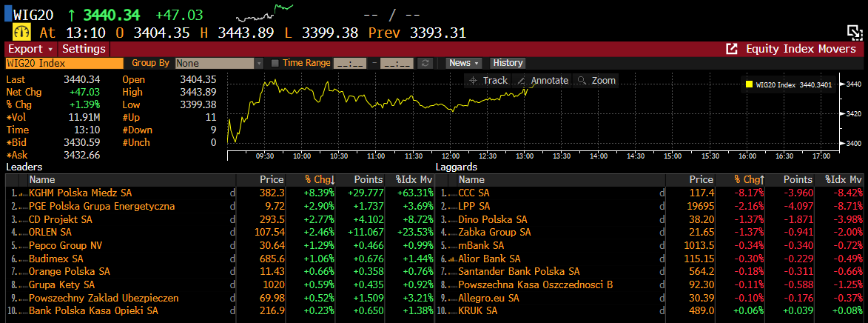The image size is (868, 323).
Task: Select KRUK SA in Laggards
Action: [650, 311]
